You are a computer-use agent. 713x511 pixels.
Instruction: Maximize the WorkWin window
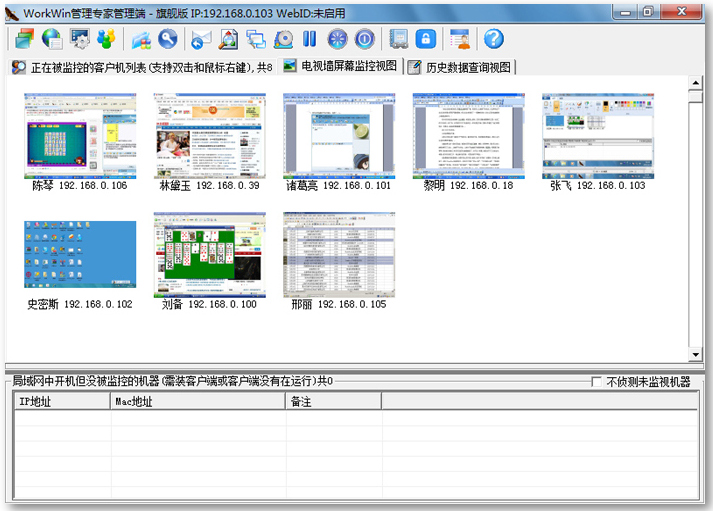coord(648,12)
